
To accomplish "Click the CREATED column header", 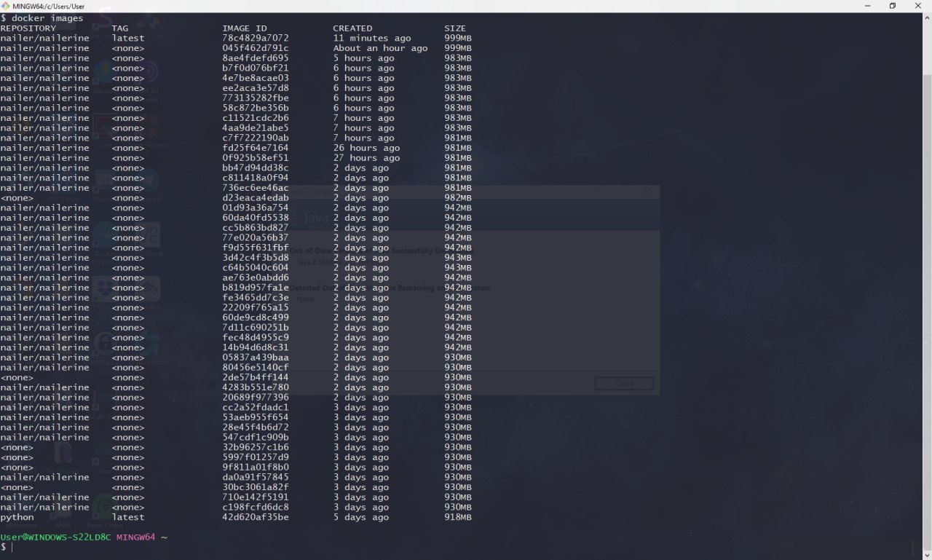I will [x=352, y=28].
